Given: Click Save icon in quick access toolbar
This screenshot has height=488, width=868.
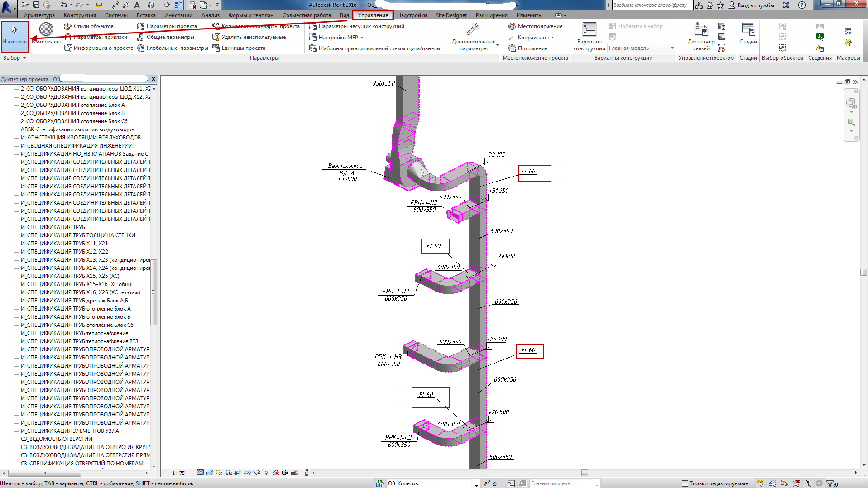Looking at the screenshot, I should coord(36,5).
